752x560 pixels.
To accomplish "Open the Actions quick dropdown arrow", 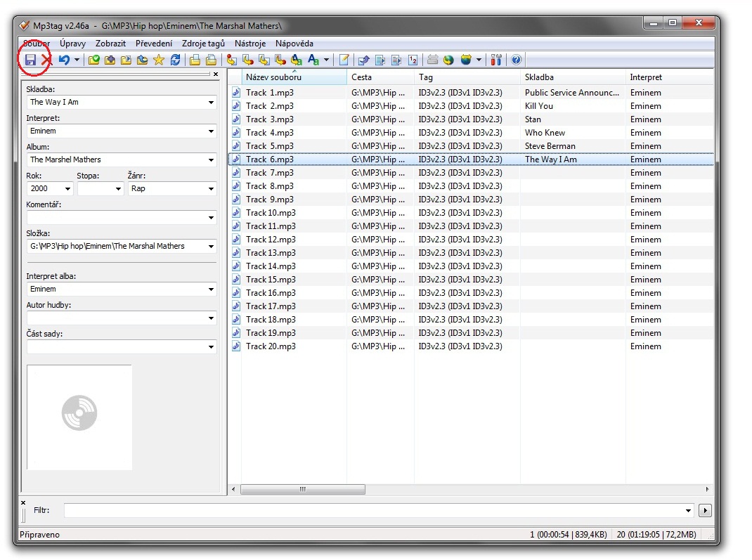I will tap(327, 60).
